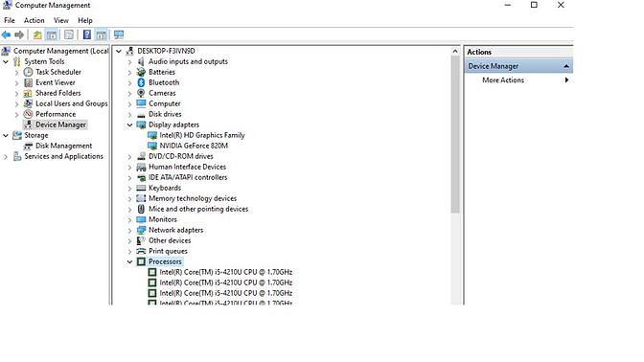Expand the Monitors category
Screen dimensions: 644x362
(x=129, y=220)
